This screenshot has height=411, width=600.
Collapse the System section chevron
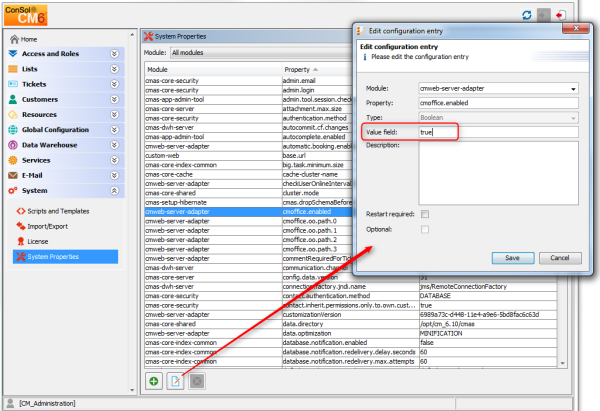click(x=114, y=191)
